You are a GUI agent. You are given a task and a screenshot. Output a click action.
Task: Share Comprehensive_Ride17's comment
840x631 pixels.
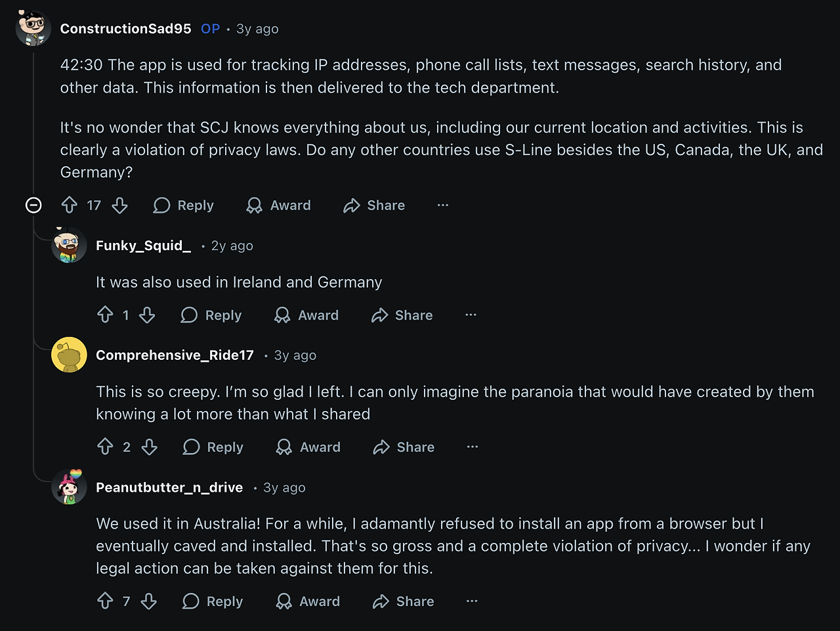pos(402,447)
